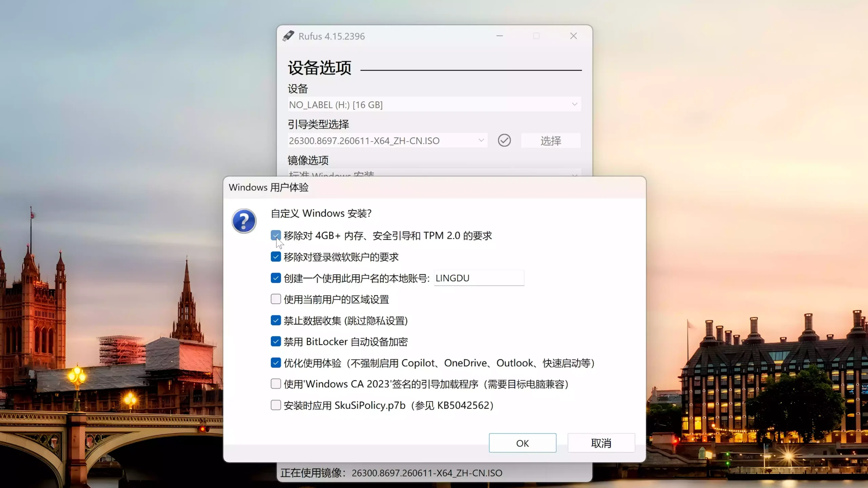The width and height of the screenshot is (868, 488).
Task: Toggle create local account with username checkbox
Action: coord(276,278)
